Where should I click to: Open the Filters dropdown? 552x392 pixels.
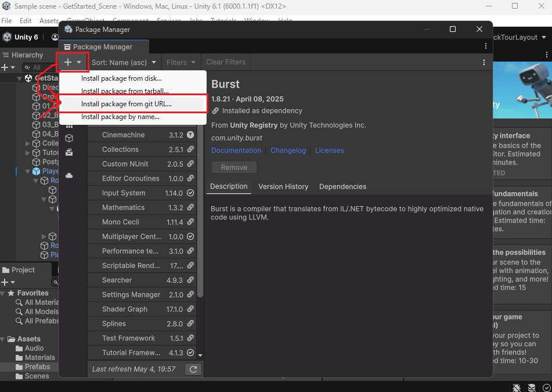pyautogui.click(x=181, y=62)
